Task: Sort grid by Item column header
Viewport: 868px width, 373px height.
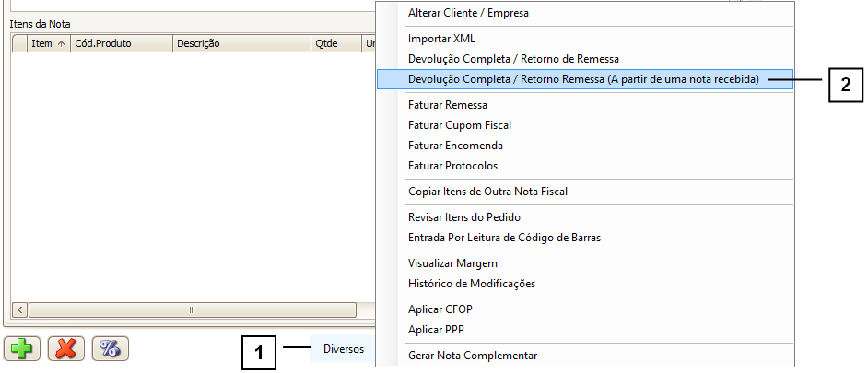Action: (x=48, y=43)
